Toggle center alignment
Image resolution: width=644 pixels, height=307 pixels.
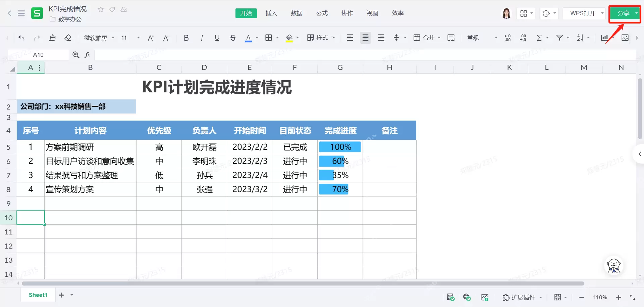point(366,38)
